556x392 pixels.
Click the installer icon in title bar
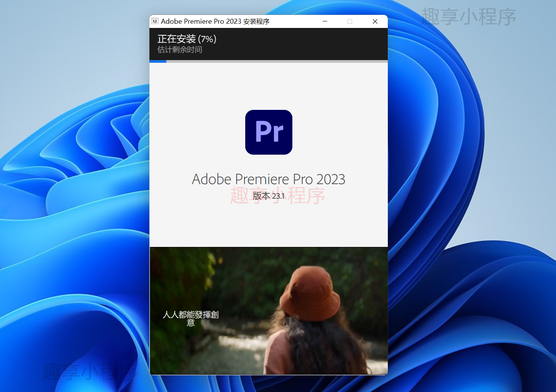coord(155,21)
